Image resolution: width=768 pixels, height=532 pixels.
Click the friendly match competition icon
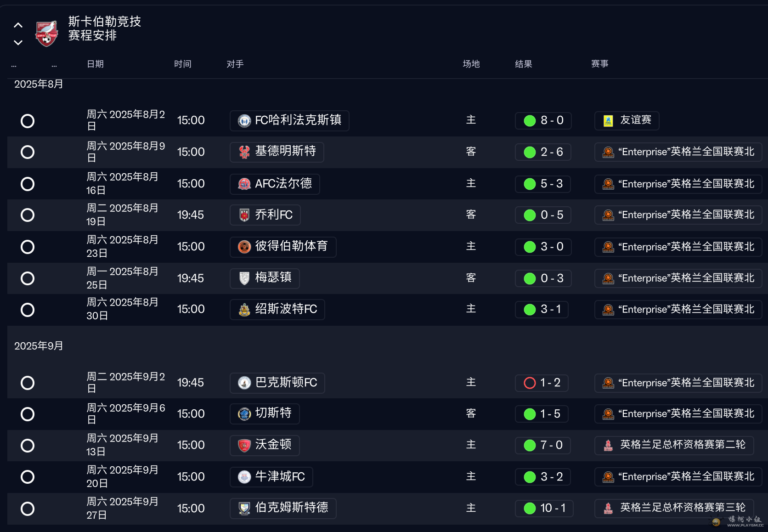coord(608,121)
